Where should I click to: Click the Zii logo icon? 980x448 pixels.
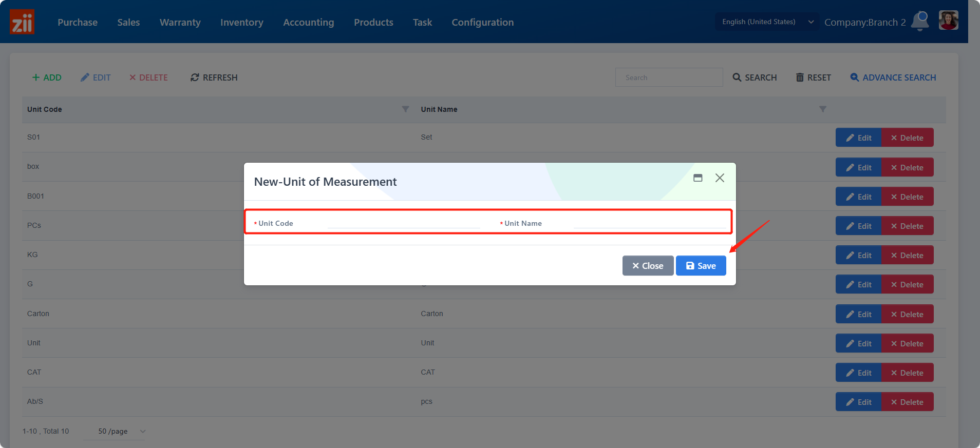[22, 22]
